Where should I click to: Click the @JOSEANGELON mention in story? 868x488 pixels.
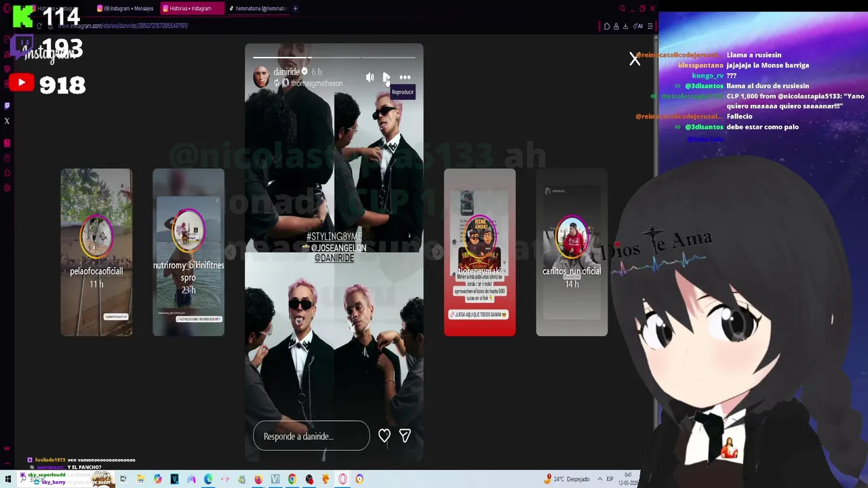tap(338, 248)
